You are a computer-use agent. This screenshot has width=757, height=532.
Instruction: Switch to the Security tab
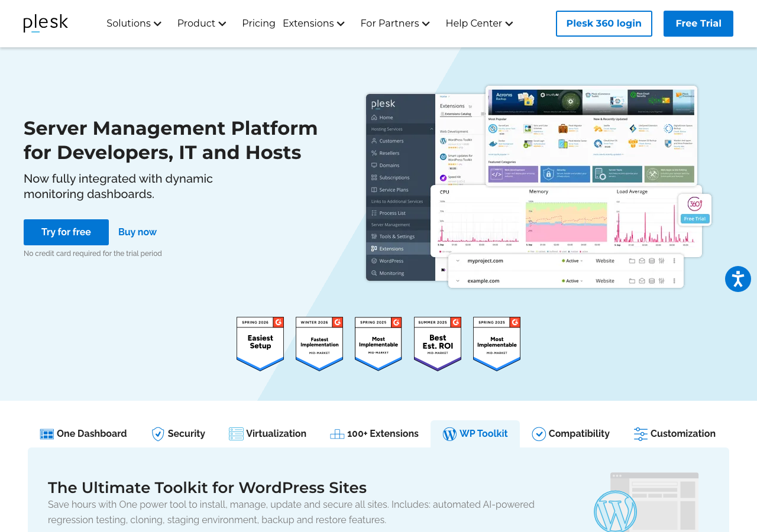tap(178, 434)
